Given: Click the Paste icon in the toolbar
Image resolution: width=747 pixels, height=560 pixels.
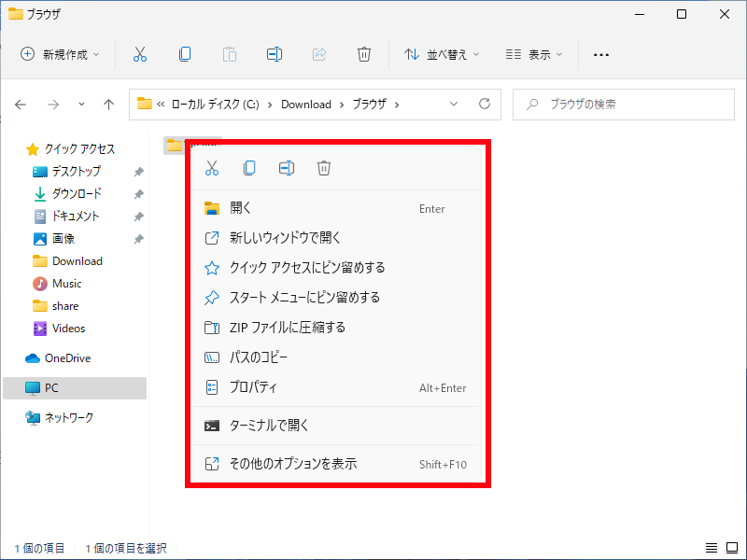Looking at the screenshot, I should [x=229, y=54].
